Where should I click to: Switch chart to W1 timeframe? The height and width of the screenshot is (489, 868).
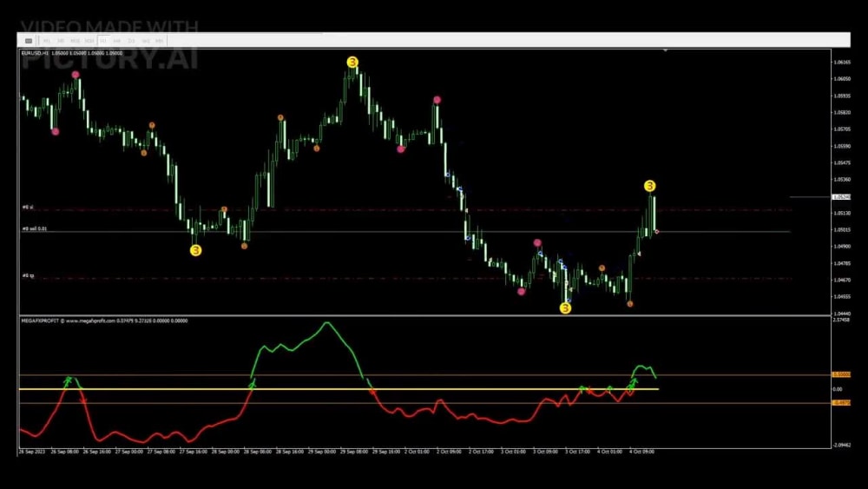point(146,41)
